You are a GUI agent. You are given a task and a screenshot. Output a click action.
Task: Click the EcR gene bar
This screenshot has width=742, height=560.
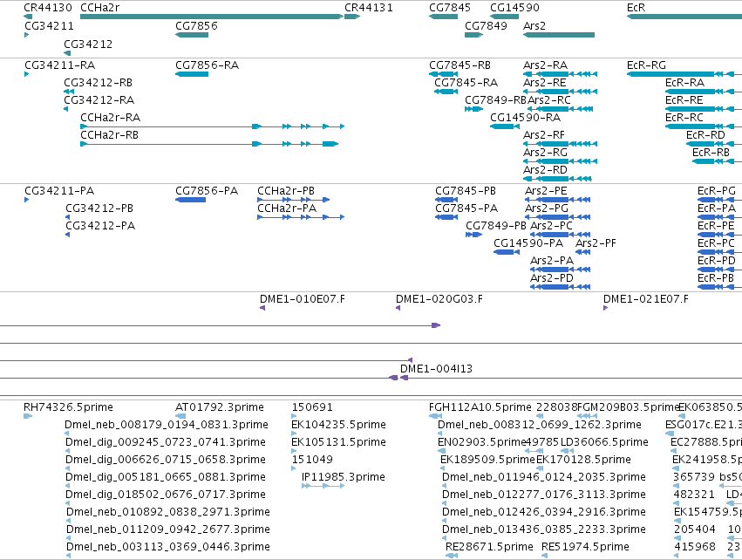pyautogui.click(x=684, y=17)
